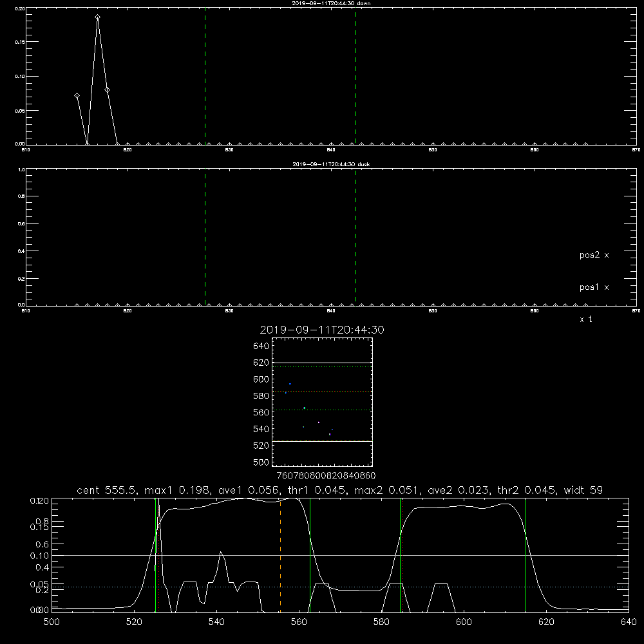Screen dimensions: 644x644
Task: Click the right green dashed line in the dawn plot
Action: (355, 76)
